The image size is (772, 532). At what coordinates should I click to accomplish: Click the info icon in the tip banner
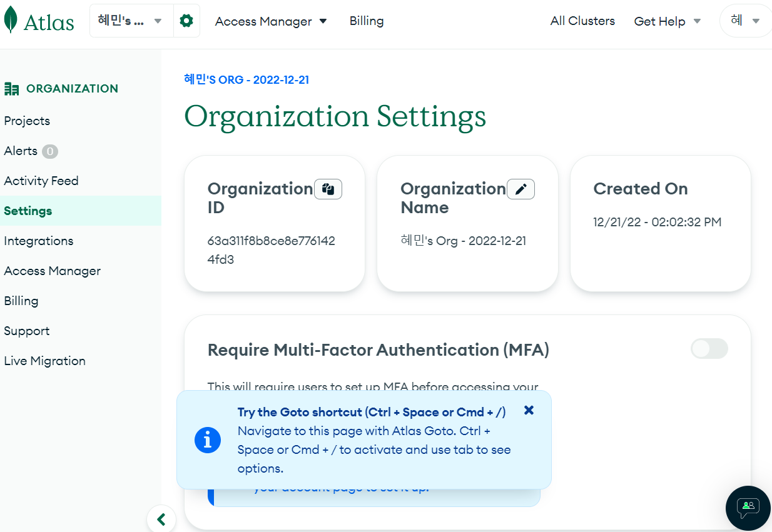(208, 439)
